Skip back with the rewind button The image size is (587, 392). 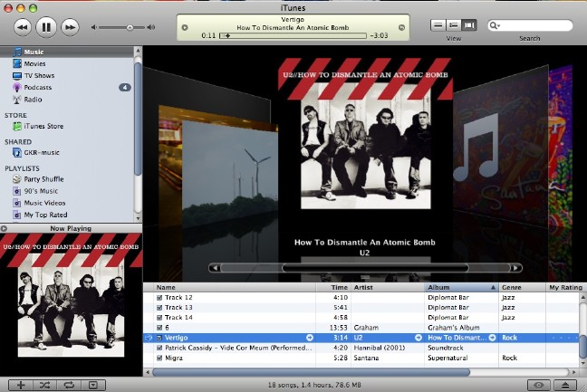tap(23, 27)
